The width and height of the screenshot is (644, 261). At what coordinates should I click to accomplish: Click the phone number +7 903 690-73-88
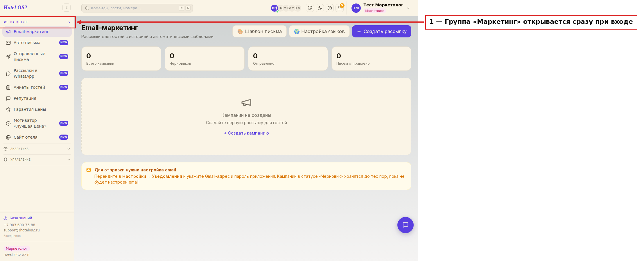coord(19,225)
